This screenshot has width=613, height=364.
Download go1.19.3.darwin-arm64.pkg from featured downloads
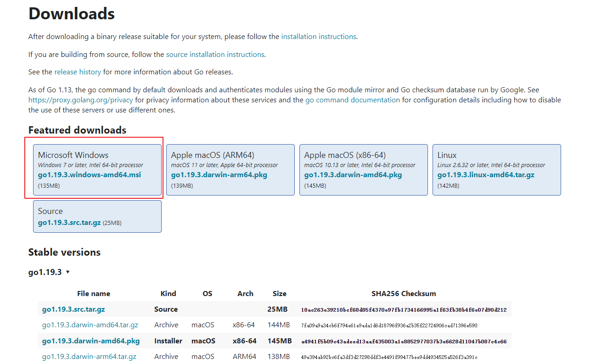[x=219, y=175]
